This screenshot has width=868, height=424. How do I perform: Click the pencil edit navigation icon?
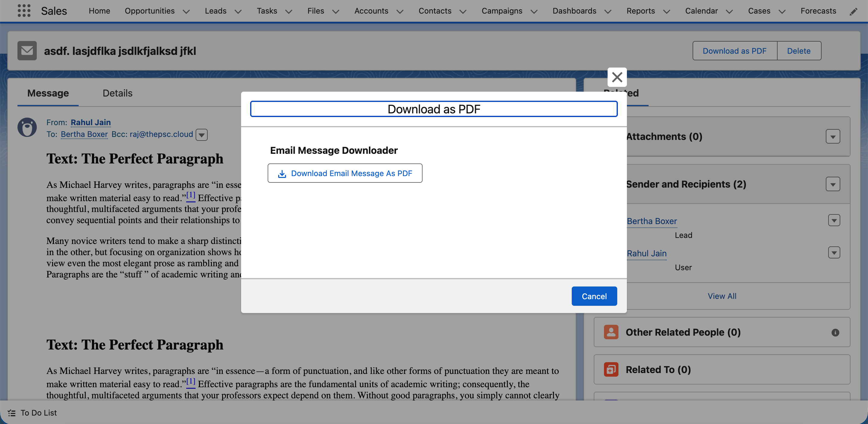click(853, 12)
